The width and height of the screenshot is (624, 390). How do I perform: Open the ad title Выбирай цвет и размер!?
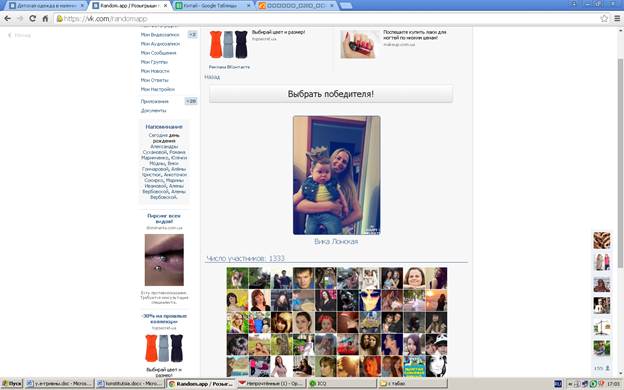279,32
